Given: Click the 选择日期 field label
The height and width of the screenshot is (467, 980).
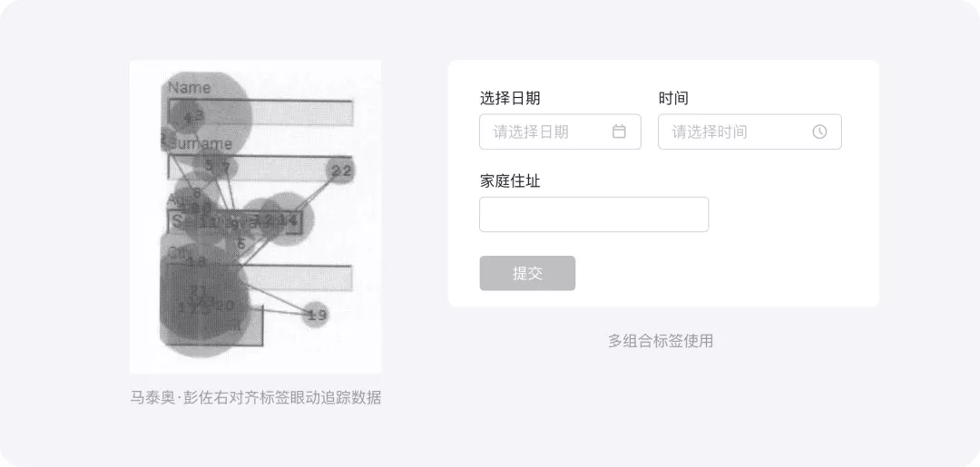Looking at the screenshot, I should click(x=510, y=98).
